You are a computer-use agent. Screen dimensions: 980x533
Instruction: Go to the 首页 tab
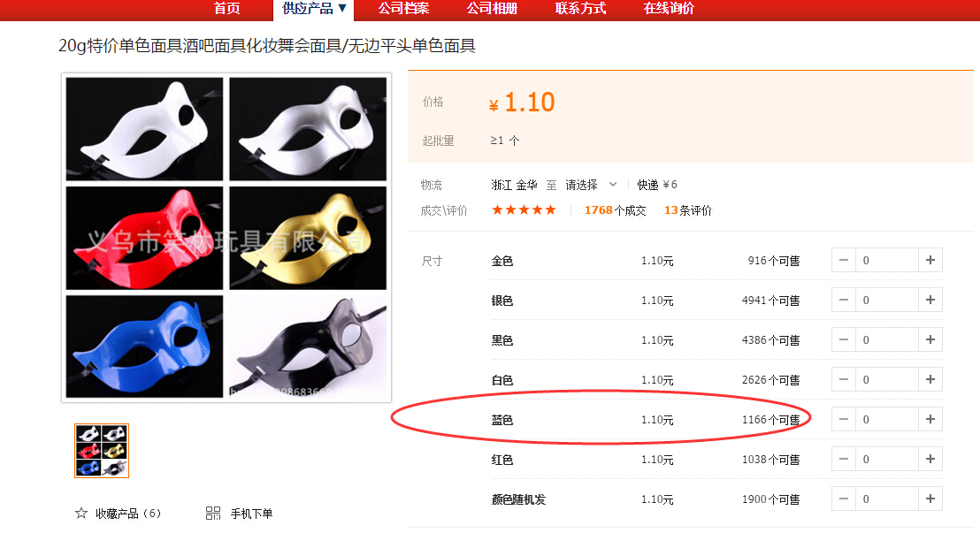[227, 9]
